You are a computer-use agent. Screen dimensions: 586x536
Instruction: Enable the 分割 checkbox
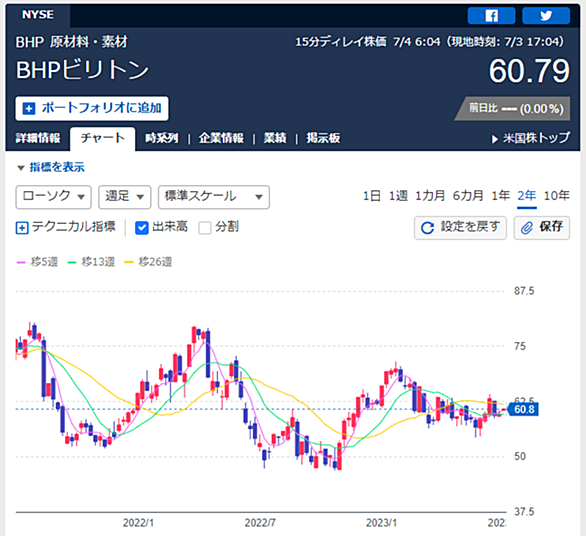pyautogui.click(x=205, y=228)
